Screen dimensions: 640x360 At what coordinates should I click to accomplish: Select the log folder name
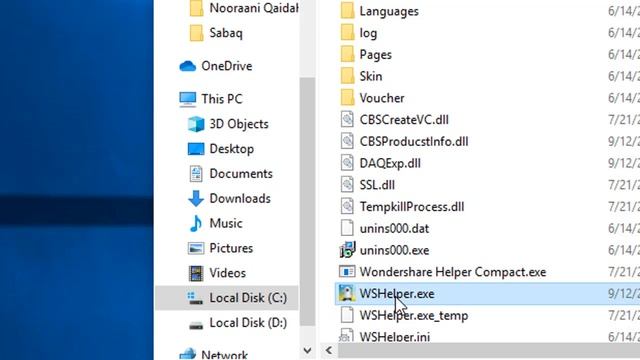[x=368, y=33]
